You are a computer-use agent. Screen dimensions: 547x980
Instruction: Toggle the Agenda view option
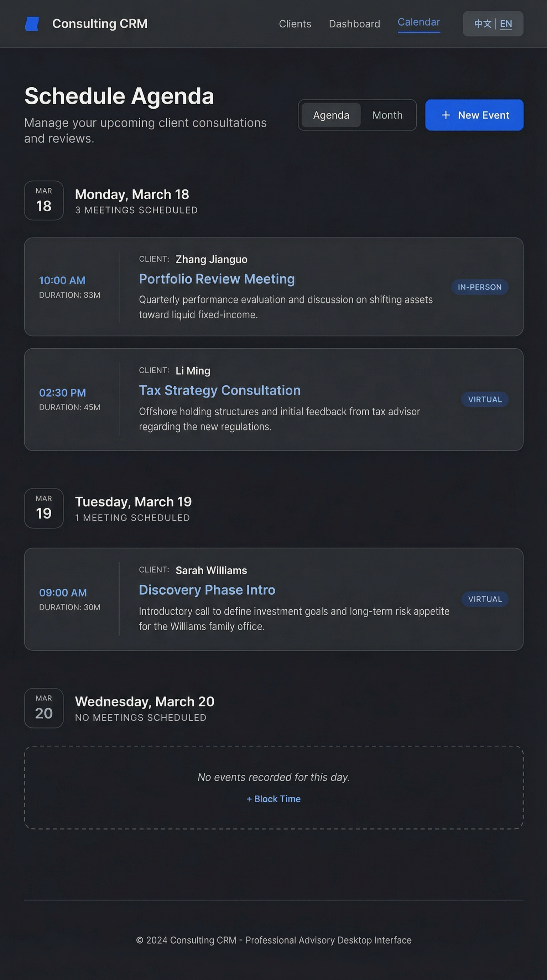(330, 115)
